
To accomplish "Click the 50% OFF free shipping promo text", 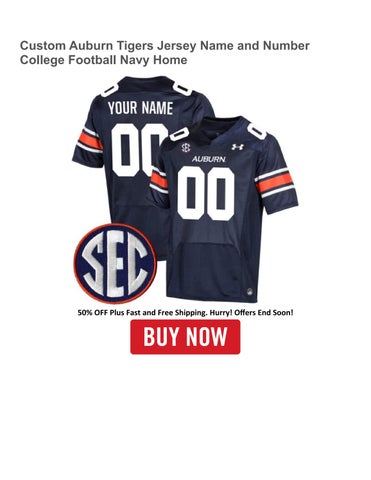I will [185, 313].
